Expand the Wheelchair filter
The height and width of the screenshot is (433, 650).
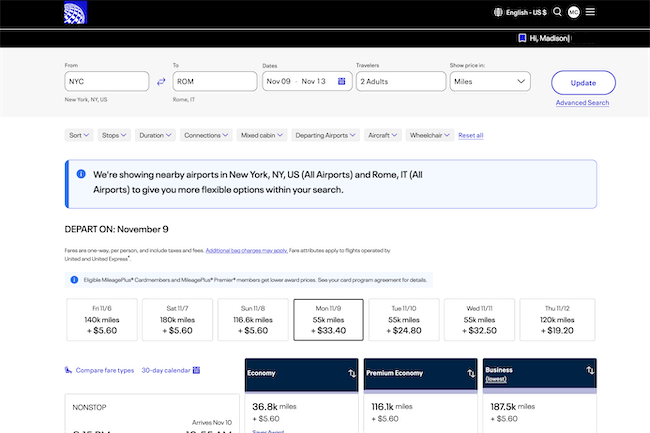(x=429, y=135)
